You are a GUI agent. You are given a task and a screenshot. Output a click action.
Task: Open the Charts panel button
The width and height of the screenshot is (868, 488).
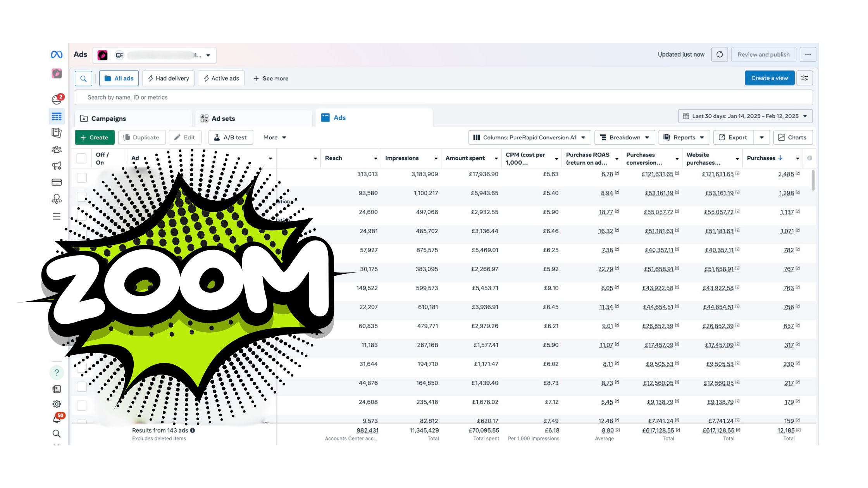[x=793, y=137]
